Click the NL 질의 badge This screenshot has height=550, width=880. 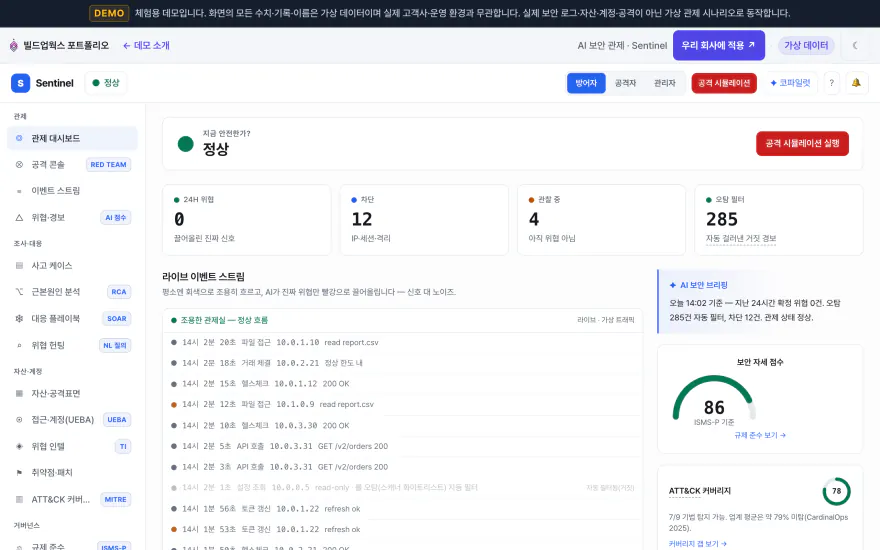[x=114, y=345]
